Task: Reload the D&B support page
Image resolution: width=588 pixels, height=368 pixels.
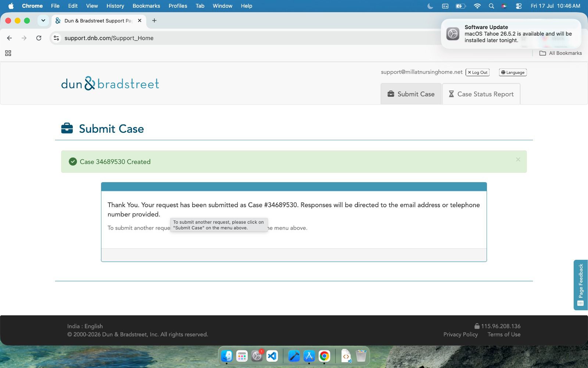Action: click(39, 38)
